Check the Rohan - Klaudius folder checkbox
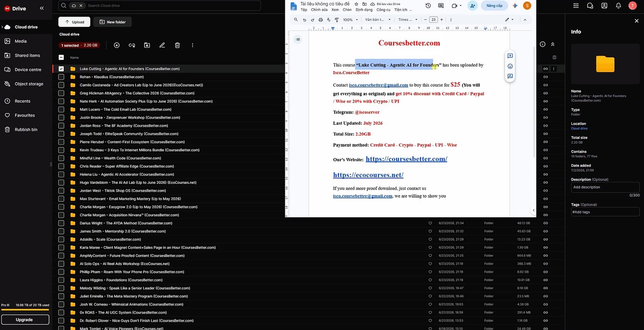644x330 pixels. pyautogui.click(x=61, y=77)
